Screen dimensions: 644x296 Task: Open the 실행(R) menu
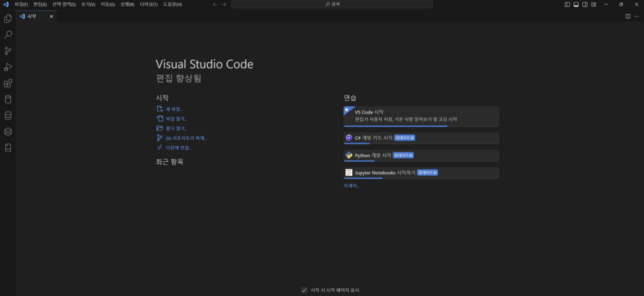click(x=127, y=4)
